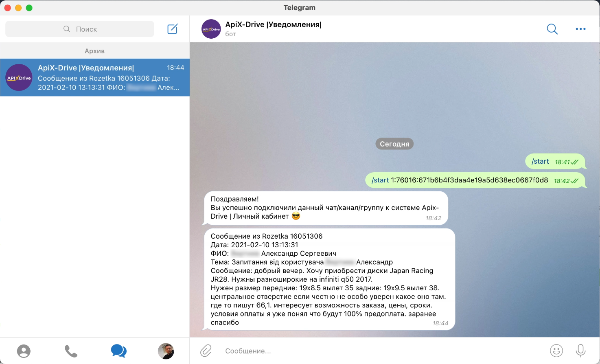Open the ApiX-Drive bot profile from the header avatar
Image resolution: width=600 pixels, height=364 pixels.
pyautogui.click(x=211, y=29)
